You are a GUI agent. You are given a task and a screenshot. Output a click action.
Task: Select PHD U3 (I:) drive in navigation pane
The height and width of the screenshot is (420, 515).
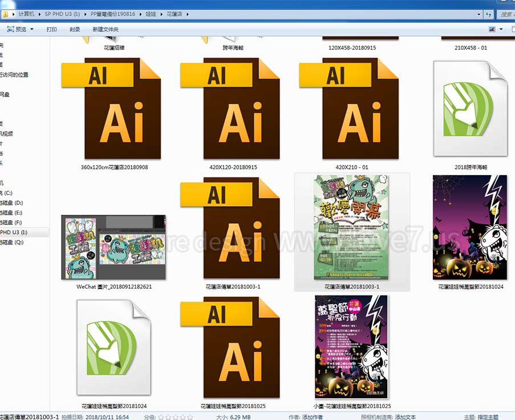point(14,232)
